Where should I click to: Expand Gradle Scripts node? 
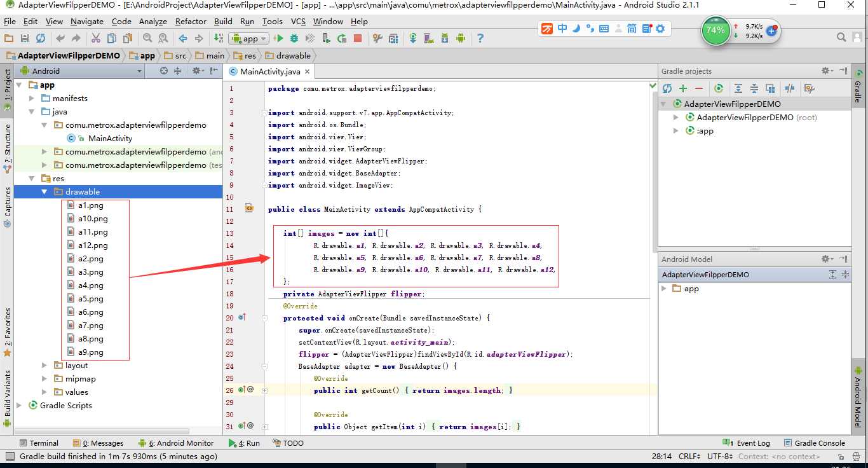pos(19,405)
